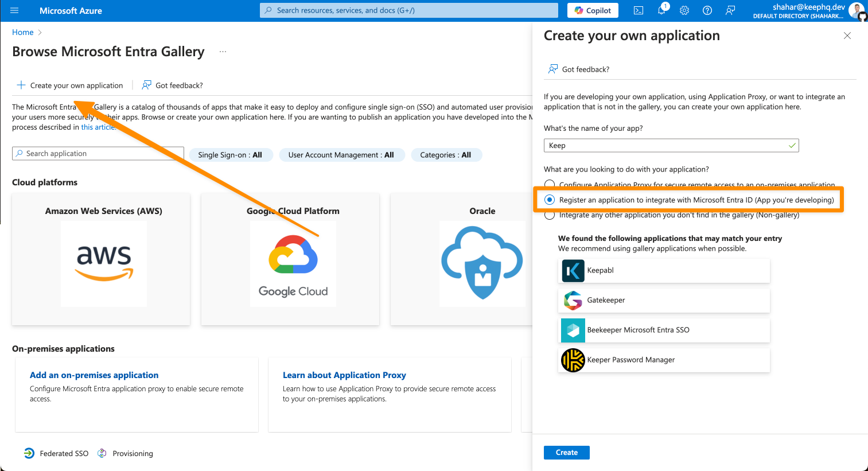
Task: Click the Federated SSO legend icon
Action: (29, 453)
